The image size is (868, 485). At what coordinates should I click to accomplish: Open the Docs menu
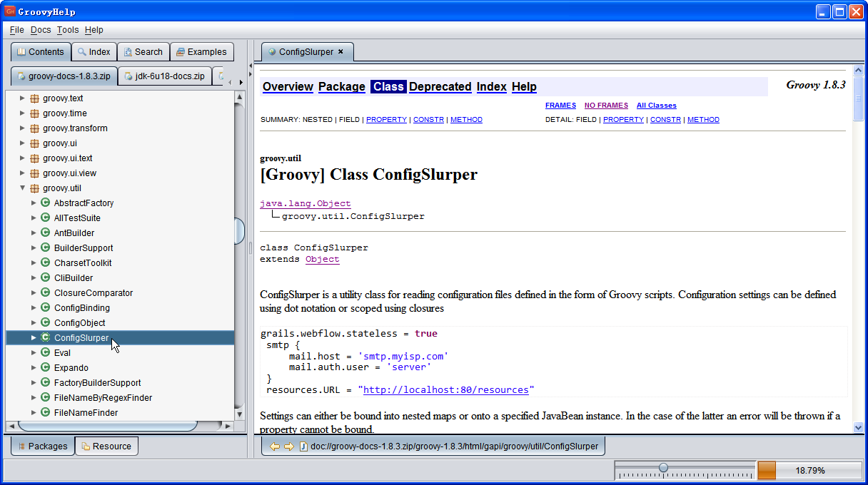click(41, 30)
